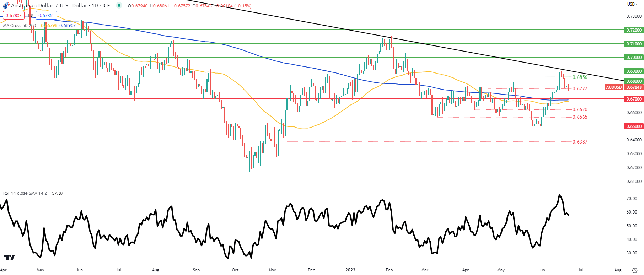Image resolution: width=644 pixels, height=275 pixels.
Task: Click the 0.6387 support annotation
Action: 580,142
